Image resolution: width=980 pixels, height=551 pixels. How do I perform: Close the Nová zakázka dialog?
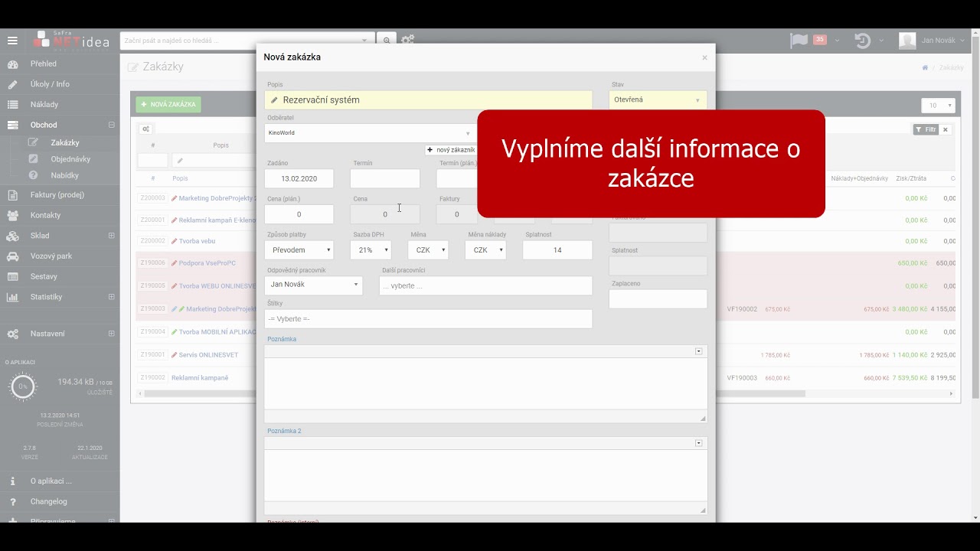pos(704,57)
